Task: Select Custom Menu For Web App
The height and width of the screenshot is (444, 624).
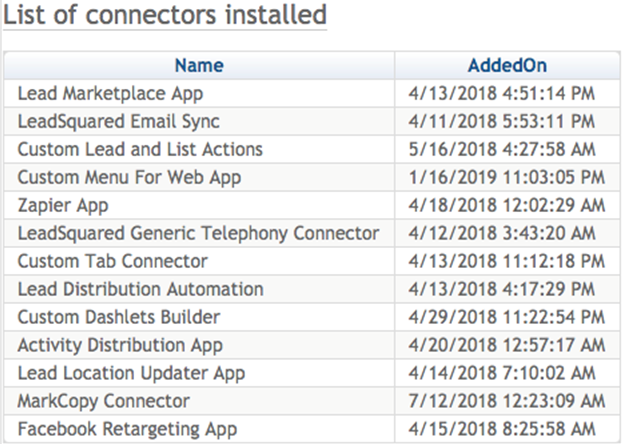Action: click(129, 178)
